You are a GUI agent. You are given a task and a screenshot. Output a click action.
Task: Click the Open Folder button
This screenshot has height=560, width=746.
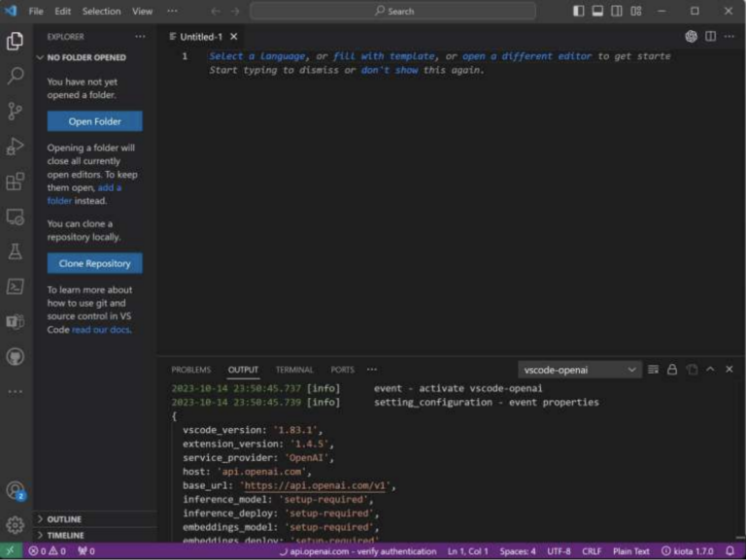click(94, 121)
